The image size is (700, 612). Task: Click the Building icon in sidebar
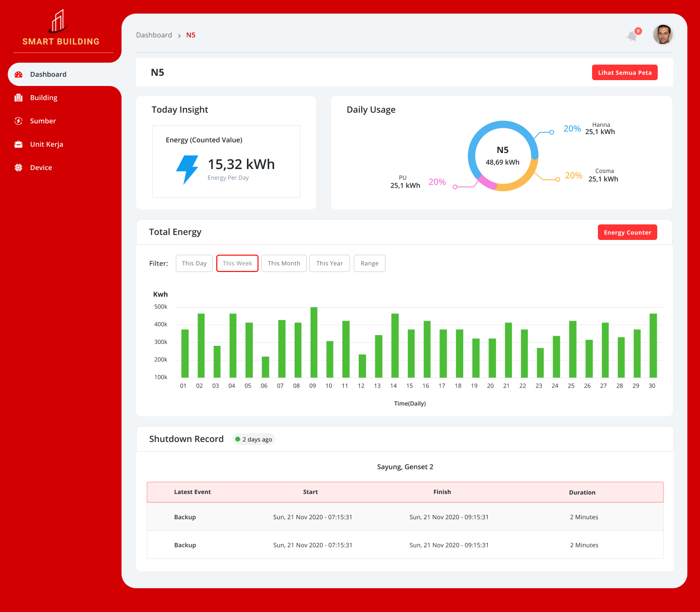18,98
